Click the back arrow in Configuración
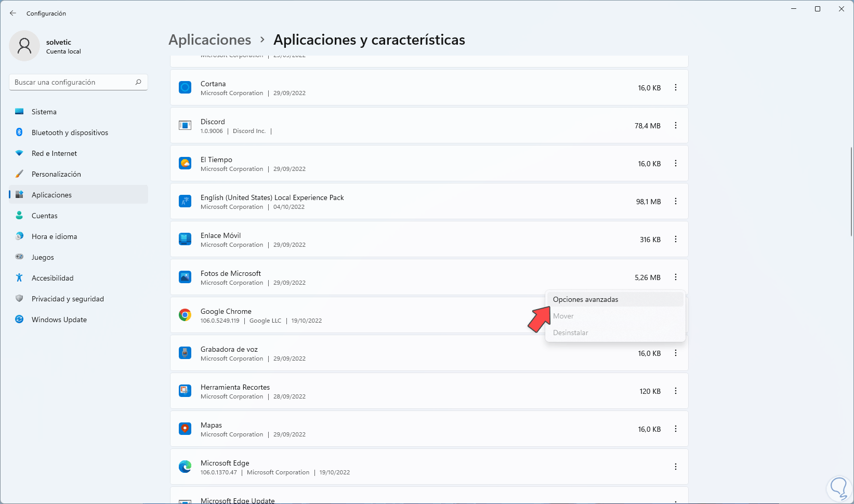The width and height of the screenshot is (854, 504). (x=13, y=13)
